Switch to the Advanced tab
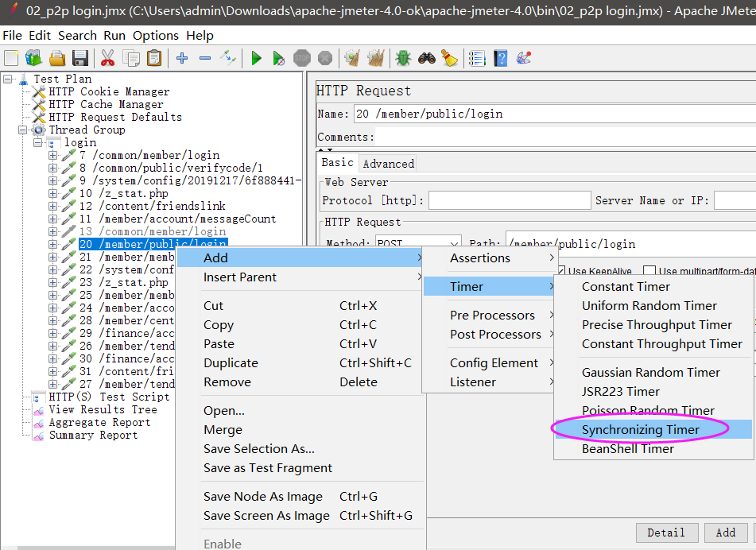Image resolution: width=756 pixels, height=550 pixels. [x=388, y=164]
